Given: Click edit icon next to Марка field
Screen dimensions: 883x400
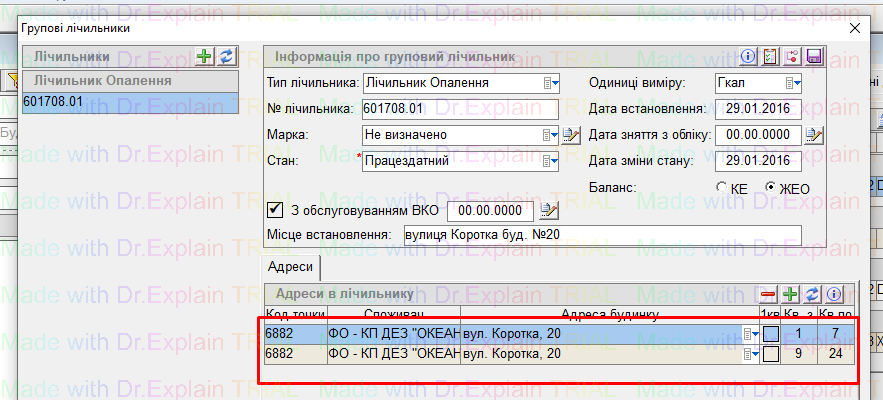Looking at the screenshot, I should coord(571,134).
